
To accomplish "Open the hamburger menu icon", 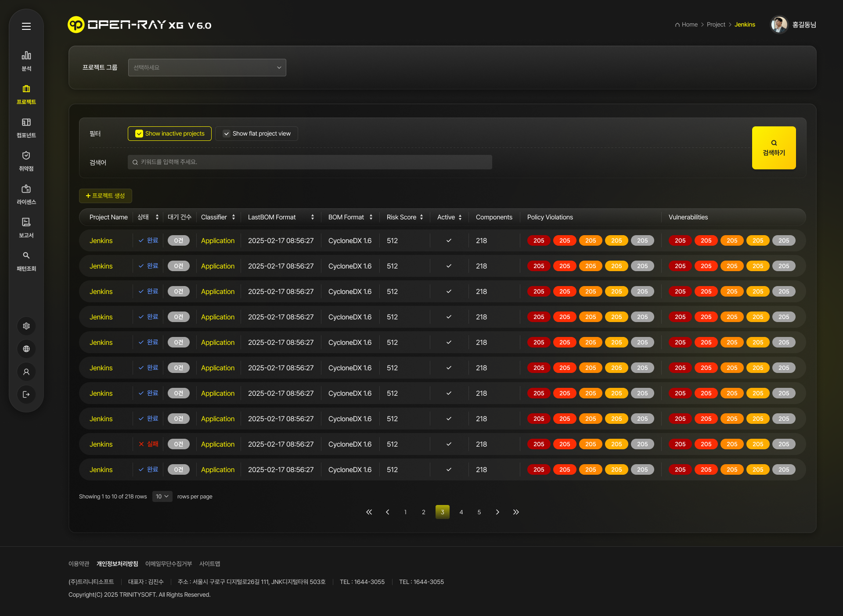I will tap(26, 26).
